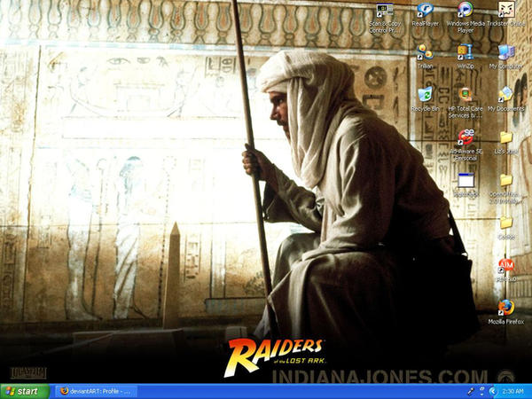
Task: Launch the Trillian messenger shortcut
Action: click(425, 57)
